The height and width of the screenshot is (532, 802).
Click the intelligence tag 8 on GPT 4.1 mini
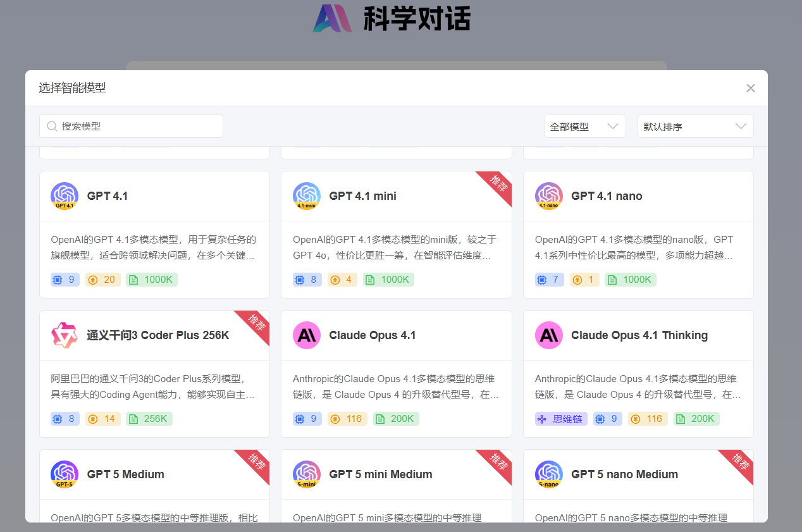tap(307, 280)
